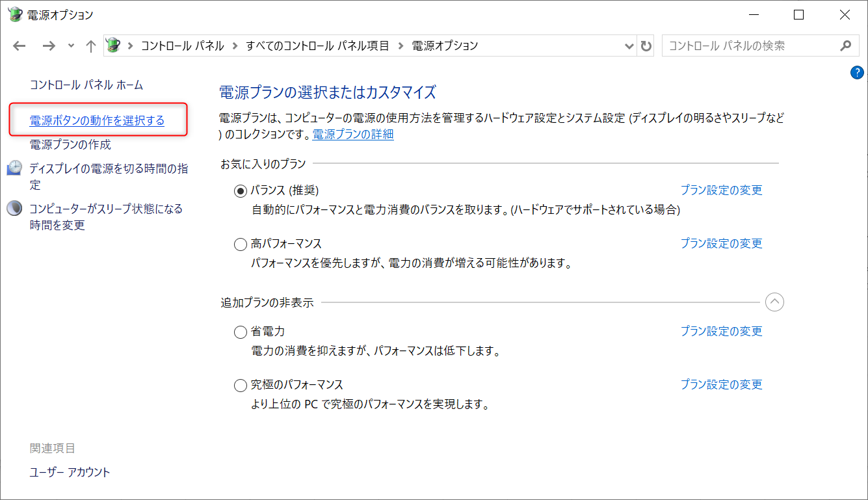
Task: Change plan settings for バランス
Action: [721, 190]
